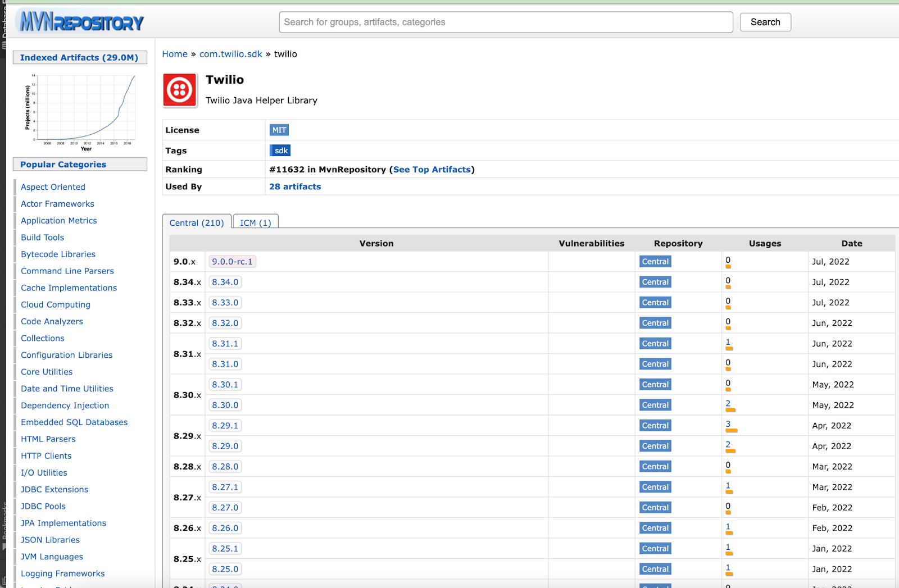
Task: Open version 8.29.0
Action: [225, 446]
